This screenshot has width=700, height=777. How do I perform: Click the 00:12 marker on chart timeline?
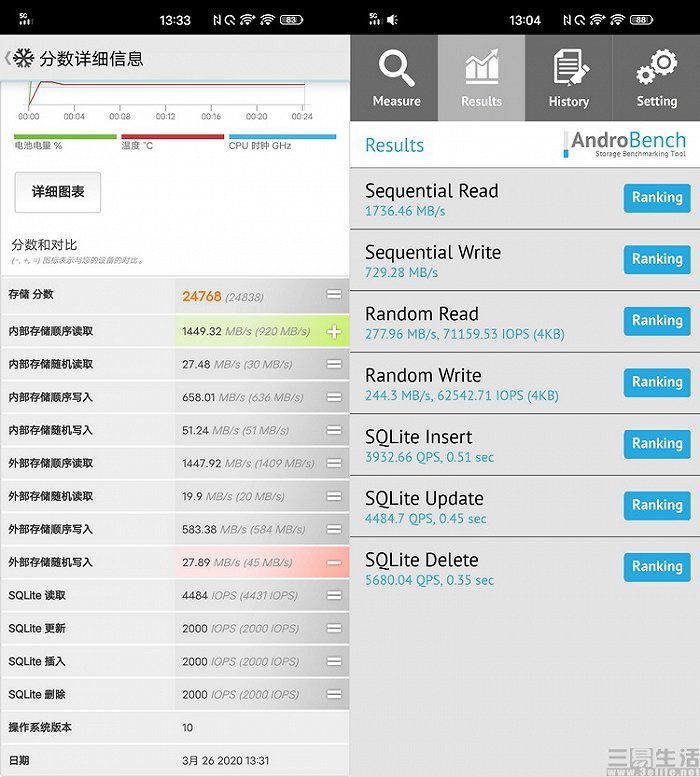coord(165,116)
